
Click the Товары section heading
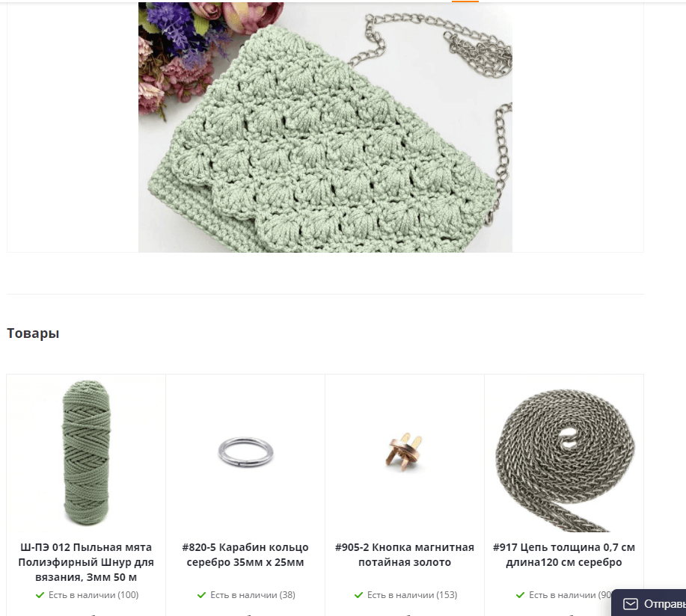(33, 333)
